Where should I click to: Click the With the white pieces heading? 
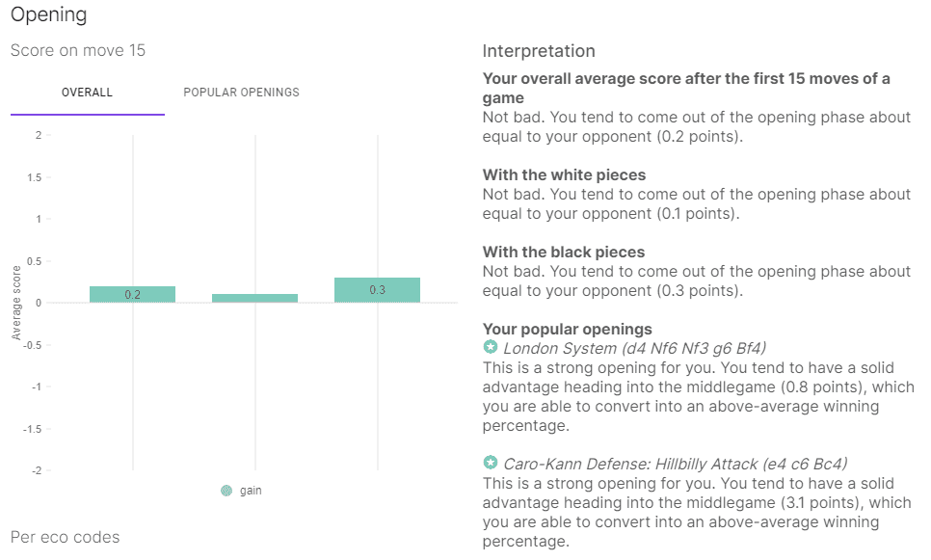coord(564,175)
